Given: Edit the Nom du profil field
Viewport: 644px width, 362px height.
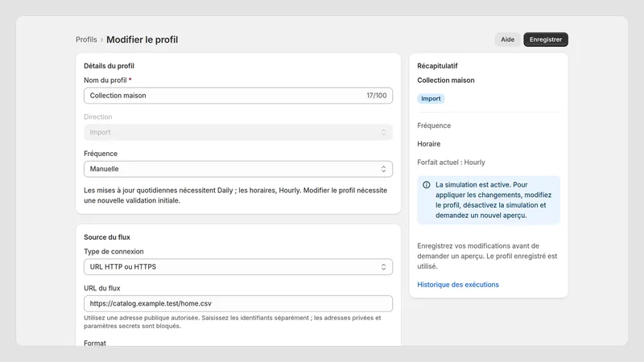Looking at the screenshot, I should click(238, 96).
